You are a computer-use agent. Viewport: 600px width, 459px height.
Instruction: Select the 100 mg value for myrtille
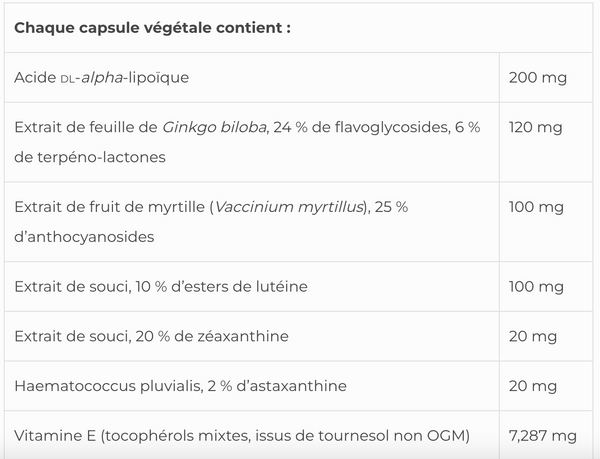[x=537, y=207]
